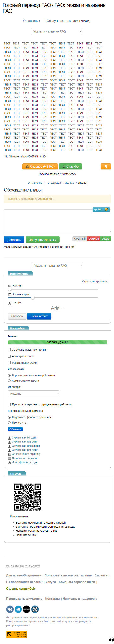Click the blue Добавить button
The width and height of the screenshot is (114, 644).
tap(14, 240)
